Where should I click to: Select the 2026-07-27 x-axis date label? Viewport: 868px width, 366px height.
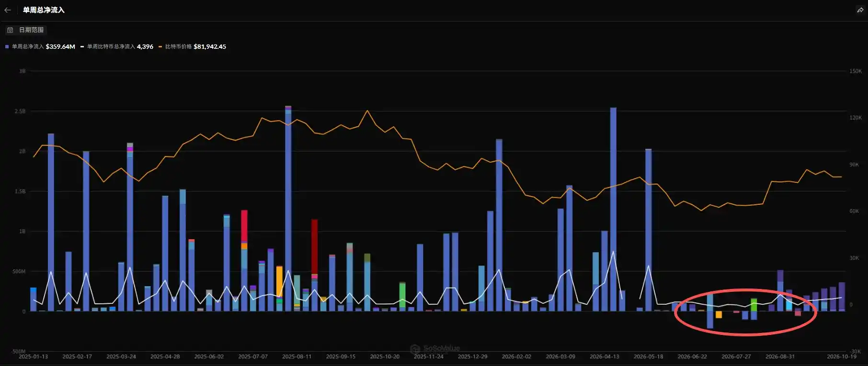click(736, 357)
